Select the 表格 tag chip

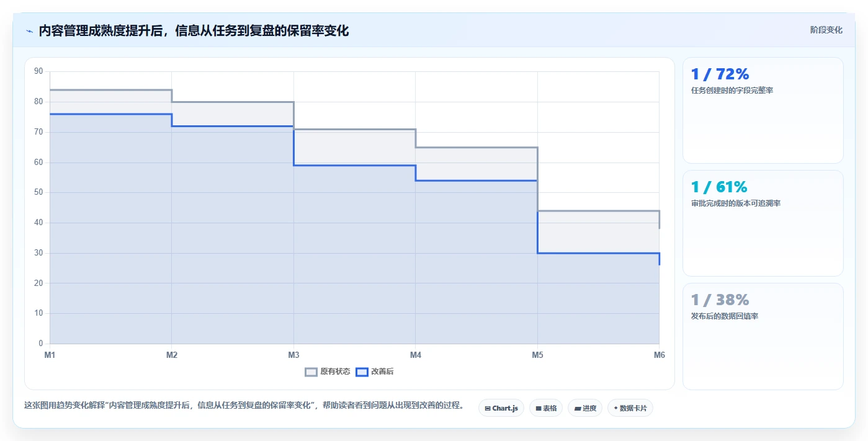546,408
